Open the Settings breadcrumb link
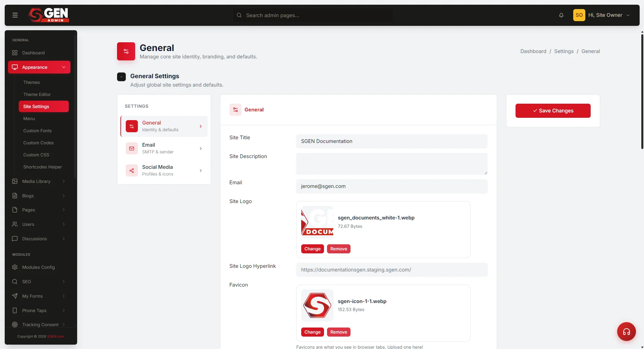The height and width of the screenshot is (349, 644). point(564,51)
